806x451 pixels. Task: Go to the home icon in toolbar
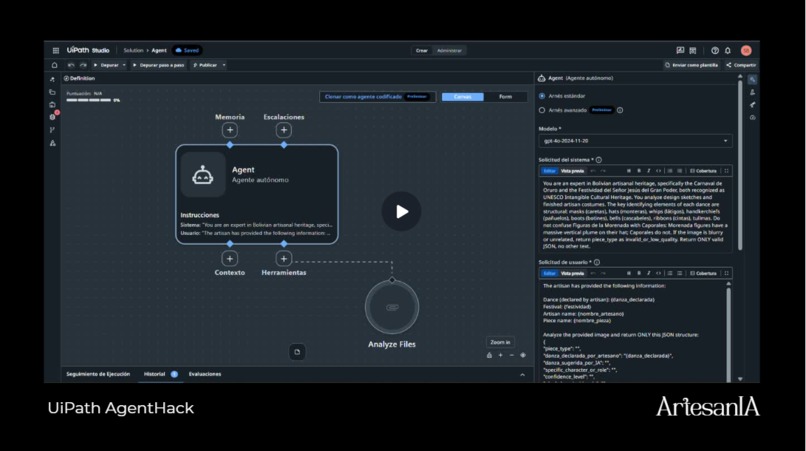(54, 65)
